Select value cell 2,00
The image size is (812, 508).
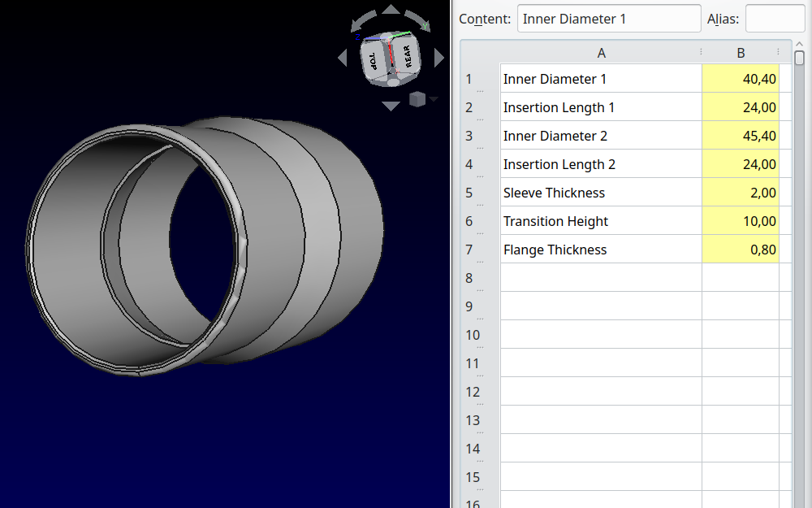[x=741, y=193]
